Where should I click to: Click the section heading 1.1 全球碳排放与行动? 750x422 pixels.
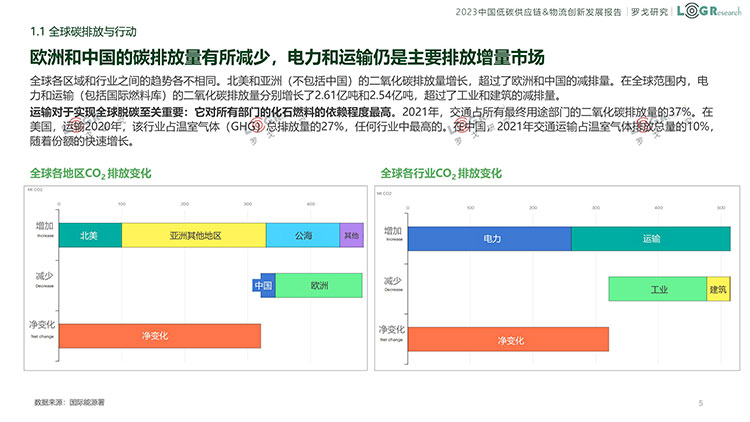coord(83,32)
